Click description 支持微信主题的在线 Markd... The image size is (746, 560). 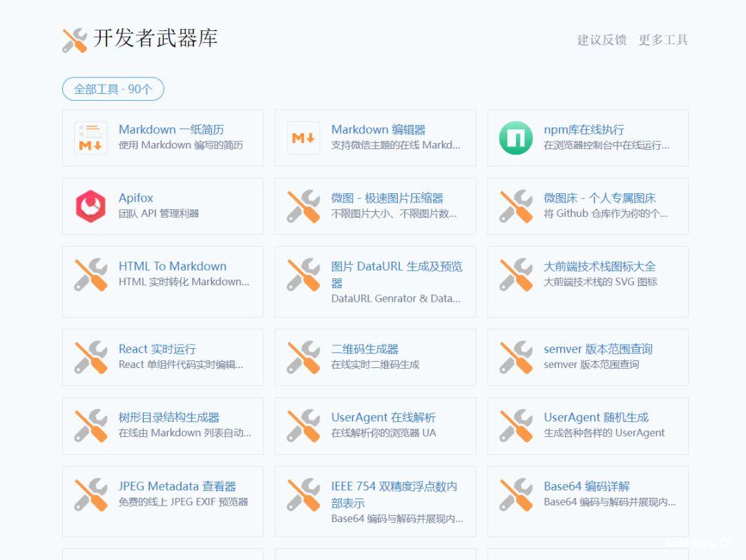pos(396,144)
